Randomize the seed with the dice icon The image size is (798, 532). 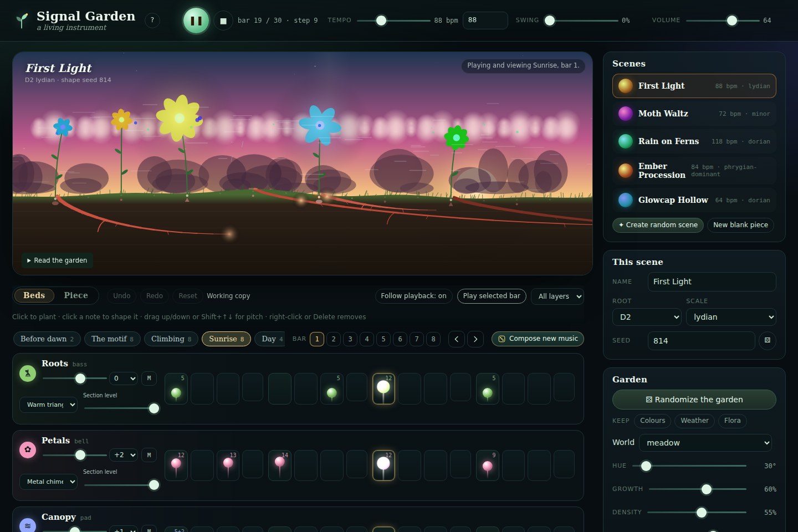coord(768,340)
